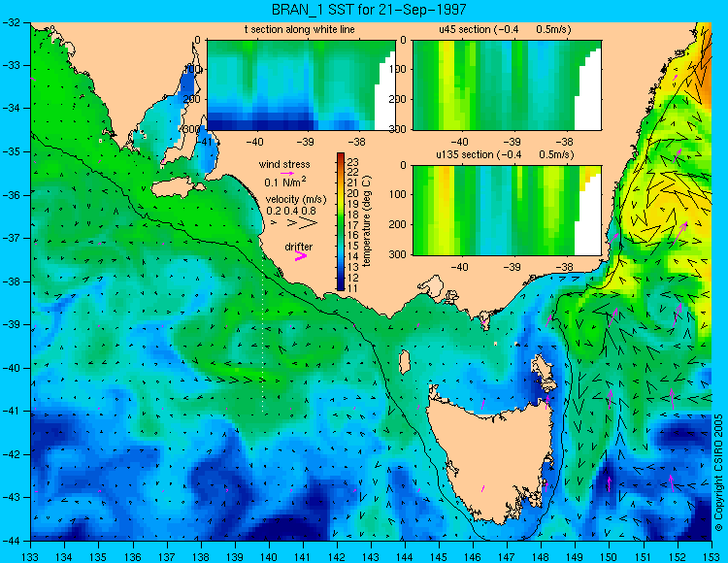Click the 147 longitude axis label

[x=507, y=556]
